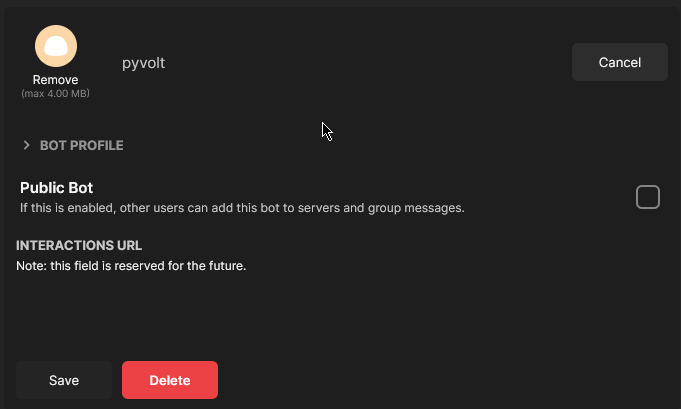Remove the bot avatar
The width and height of the screenshot is (681, 409).
[x=56, y=80]
